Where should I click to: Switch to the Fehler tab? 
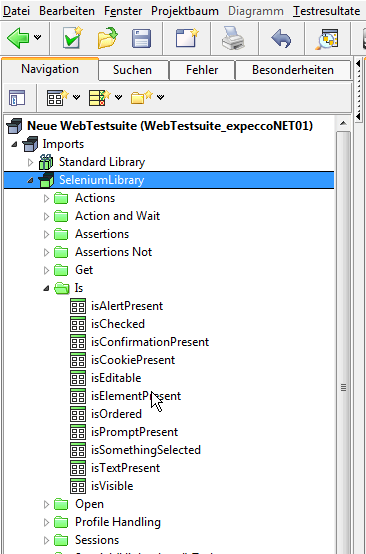coord(202,70)
